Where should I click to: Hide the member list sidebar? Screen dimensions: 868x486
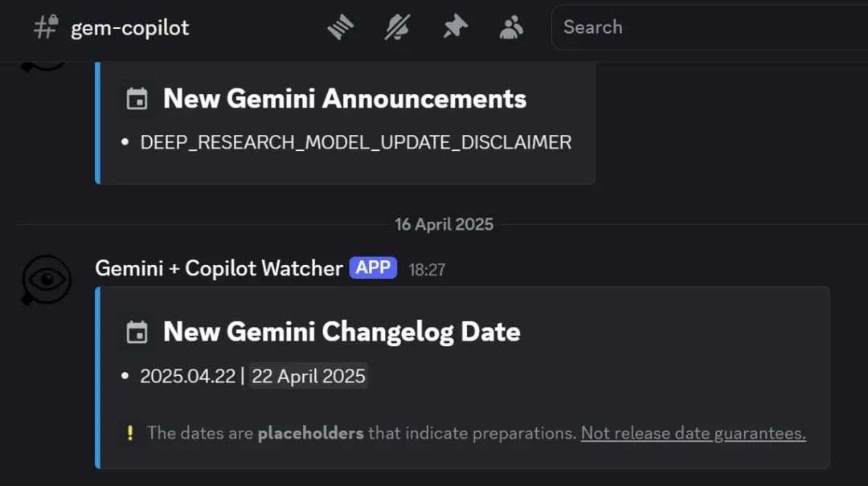point(511,27)
